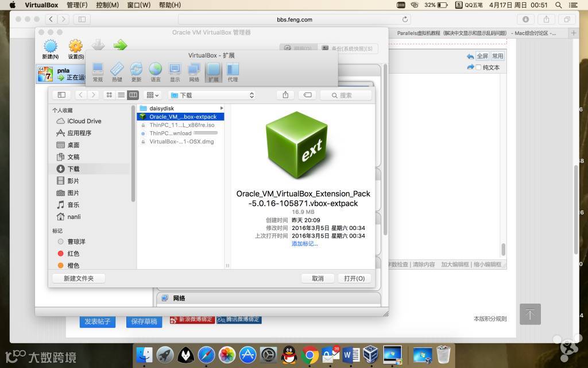Click the scroll-to-top arrow on the webpage
Image resolution: width=588 pixels, height=368 pixels.
530,314
